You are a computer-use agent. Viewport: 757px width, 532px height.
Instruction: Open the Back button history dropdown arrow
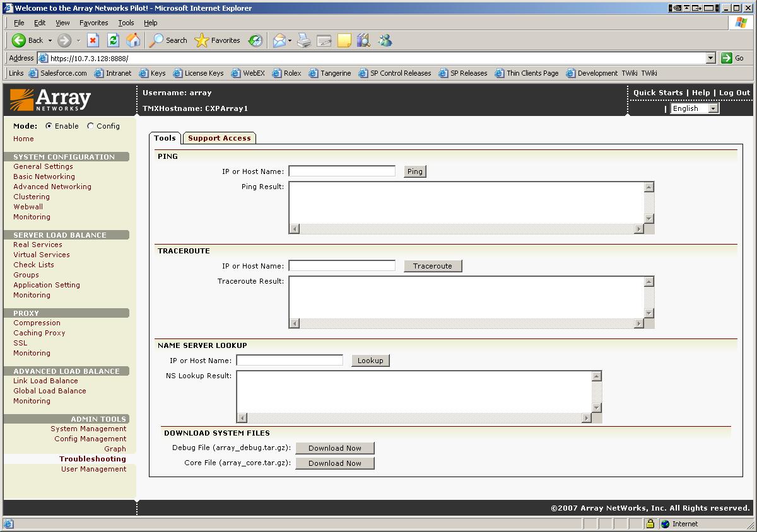click(50, 40)
